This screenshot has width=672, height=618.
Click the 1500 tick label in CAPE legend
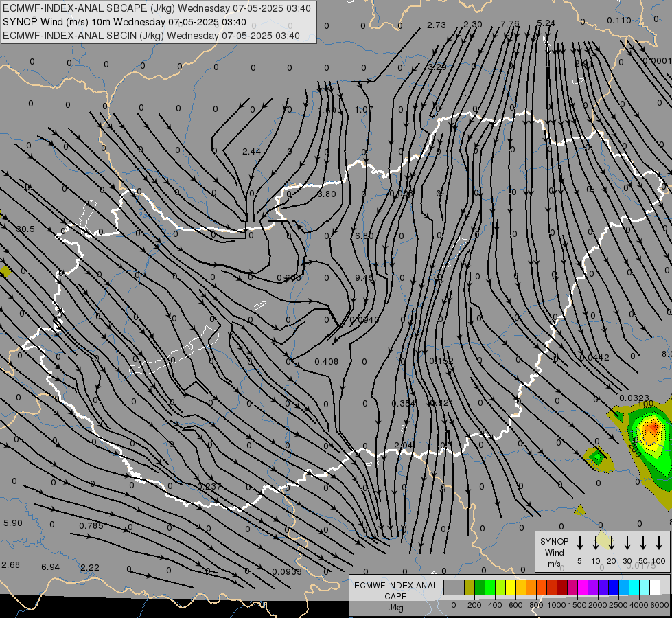577,605
